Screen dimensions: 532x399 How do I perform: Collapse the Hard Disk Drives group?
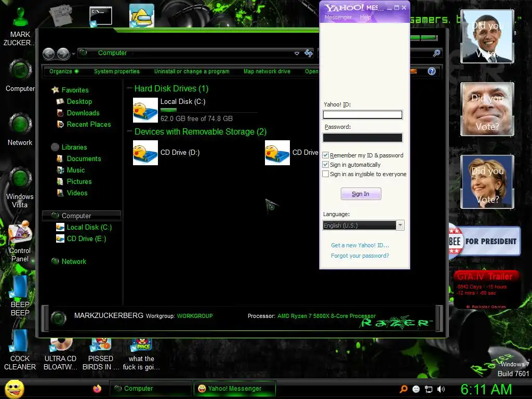point(129,88)
